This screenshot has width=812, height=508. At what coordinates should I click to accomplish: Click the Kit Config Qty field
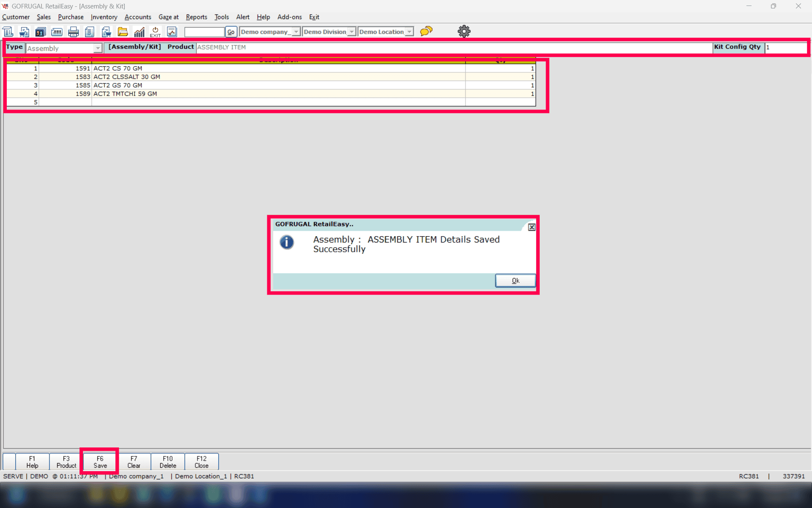coord(785,47)
